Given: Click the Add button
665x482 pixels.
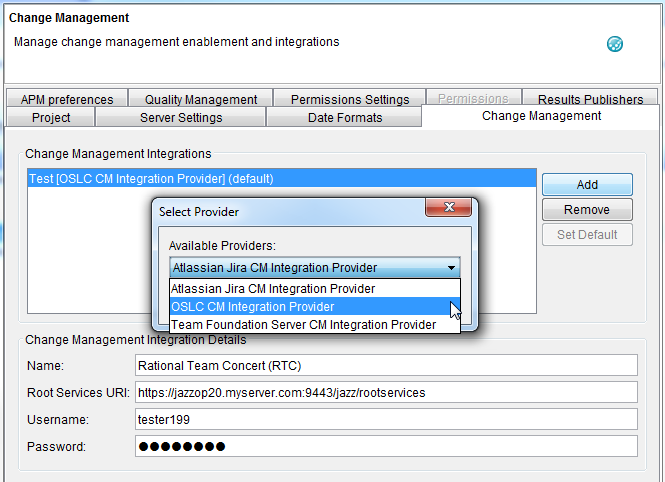Looking at the screenshot, I should coord(587,184).
